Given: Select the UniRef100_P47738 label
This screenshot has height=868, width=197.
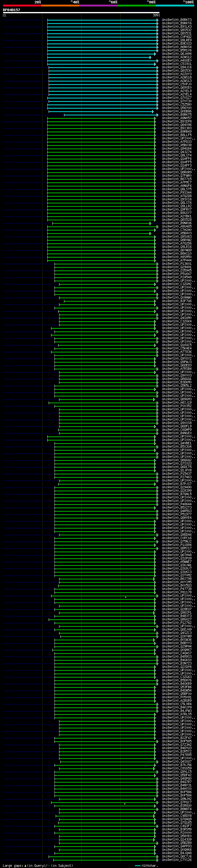Looking at the screenshot, I should tap(177, 589).
